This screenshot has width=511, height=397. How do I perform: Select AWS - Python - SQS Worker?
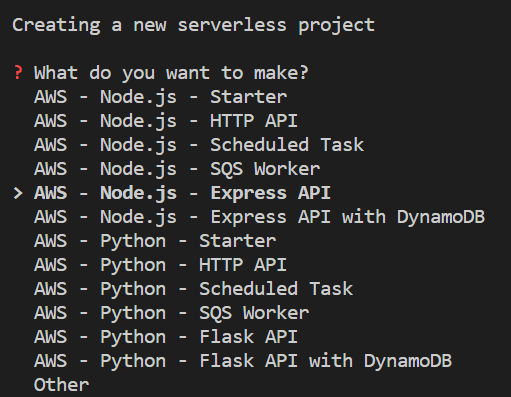[171, 313]
